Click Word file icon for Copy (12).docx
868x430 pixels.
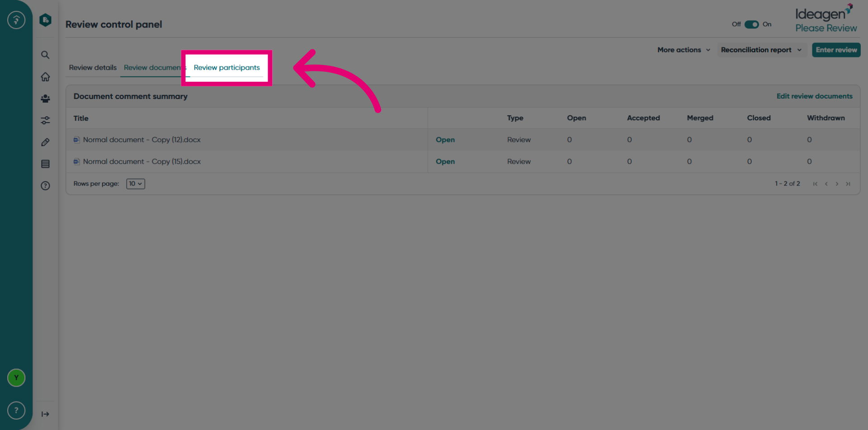pyautogui.click(x=77, y=140)
